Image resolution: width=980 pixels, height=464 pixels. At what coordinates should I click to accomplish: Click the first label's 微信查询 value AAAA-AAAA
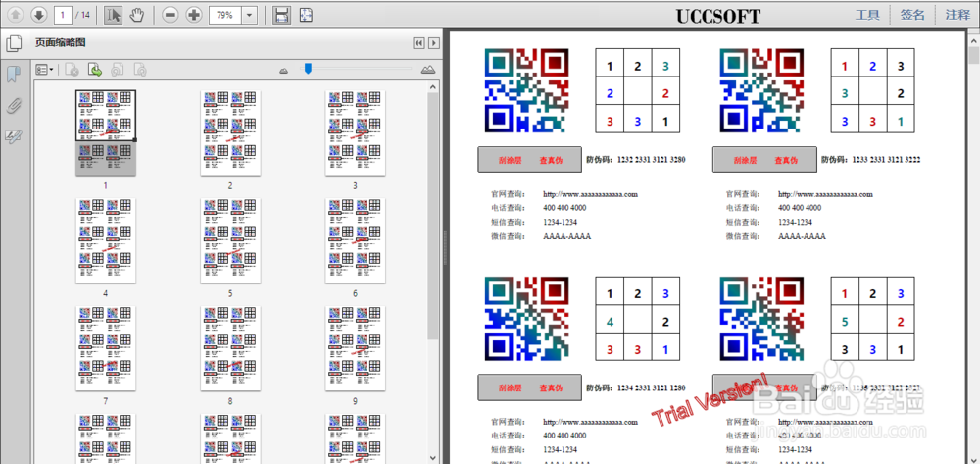coord(566,236)
